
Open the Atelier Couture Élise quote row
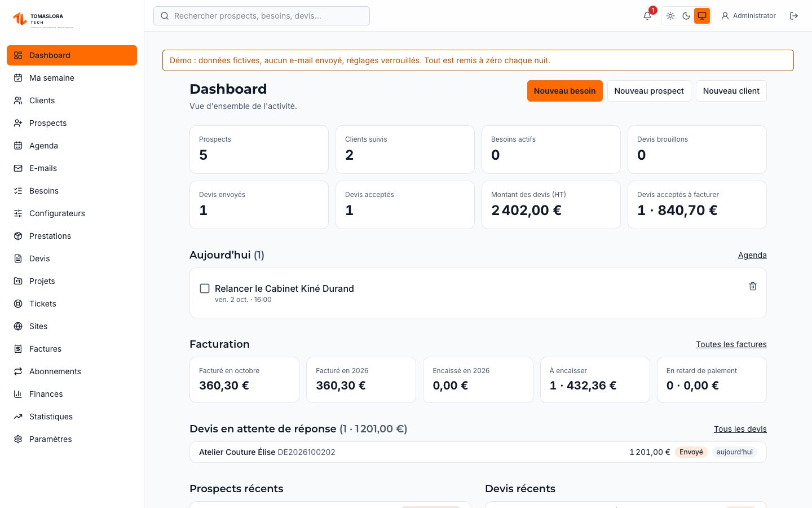tap(478, 452)
